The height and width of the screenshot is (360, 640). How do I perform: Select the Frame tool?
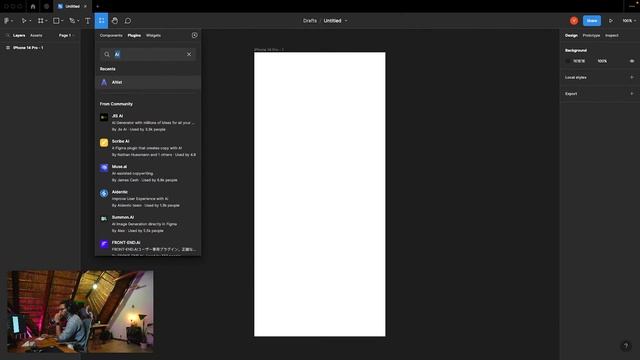coord(40,20)
